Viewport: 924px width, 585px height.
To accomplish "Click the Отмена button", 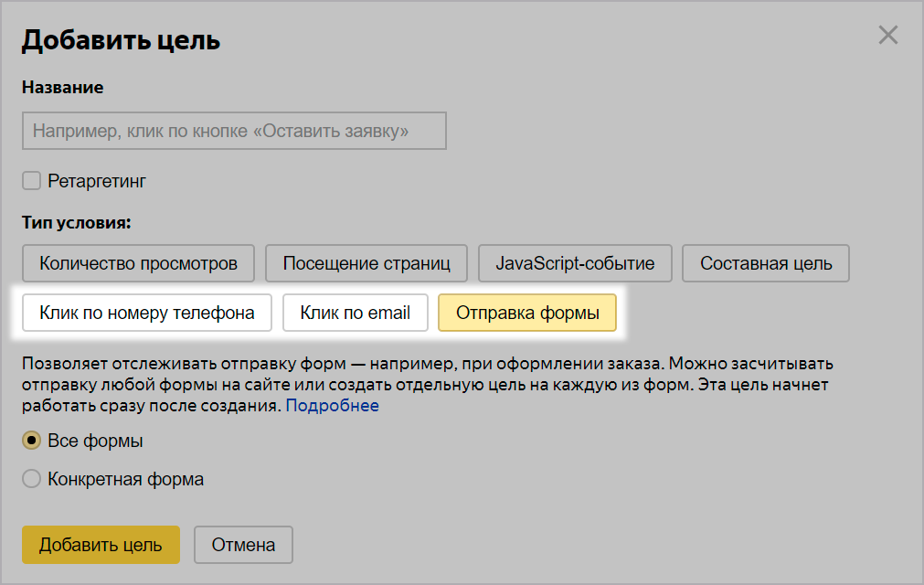I will [x=243, y=545].
